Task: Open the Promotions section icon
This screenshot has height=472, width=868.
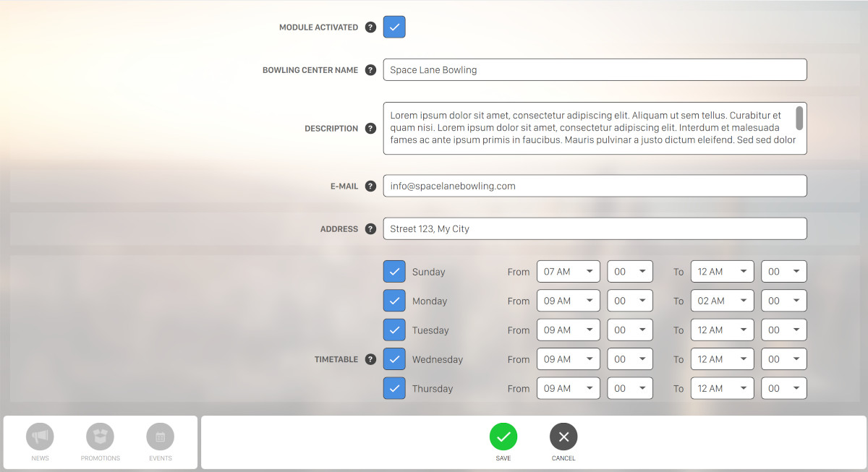Action: coord(101,437)
